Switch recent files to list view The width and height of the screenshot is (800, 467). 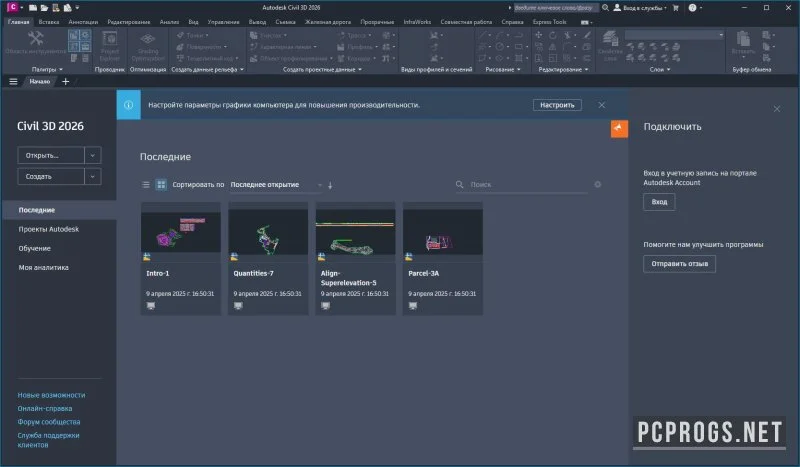coord(146,185)
